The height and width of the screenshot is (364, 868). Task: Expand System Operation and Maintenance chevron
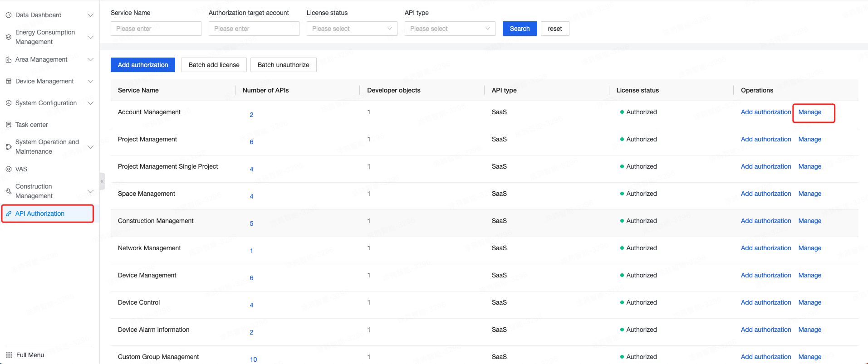click(90, 147)
